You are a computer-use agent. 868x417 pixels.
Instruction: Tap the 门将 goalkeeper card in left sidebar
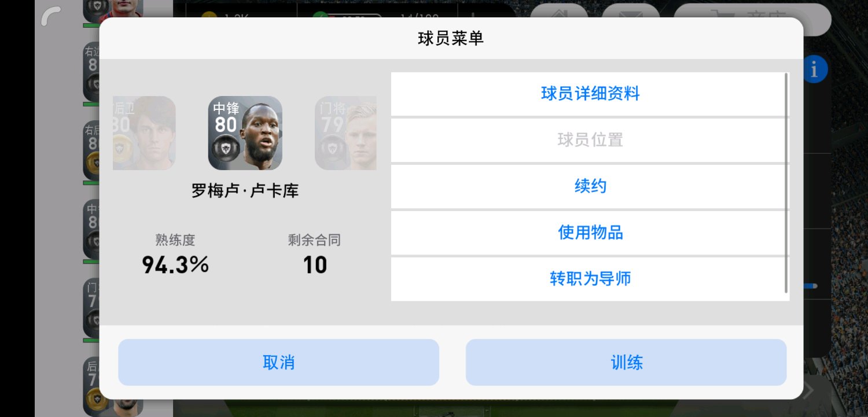point(91,308)
